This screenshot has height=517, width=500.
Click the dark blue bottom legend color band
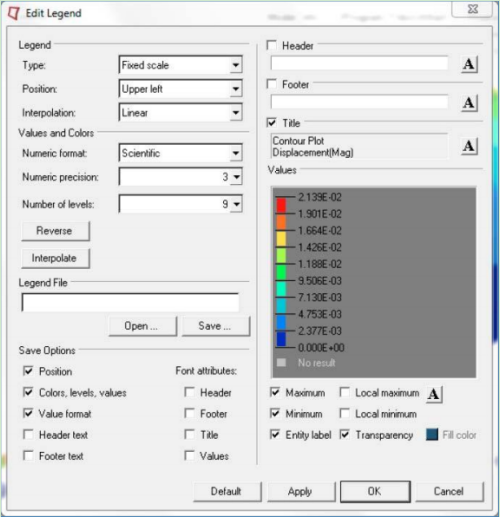click(x=281, y=339)
